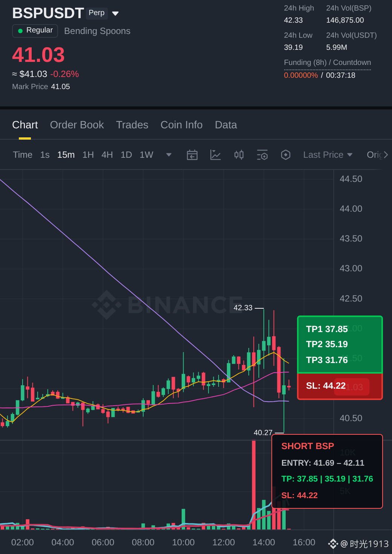
Task: Open the BSPUSDT pair selector dropdown arrow
Action: (115, 14)
